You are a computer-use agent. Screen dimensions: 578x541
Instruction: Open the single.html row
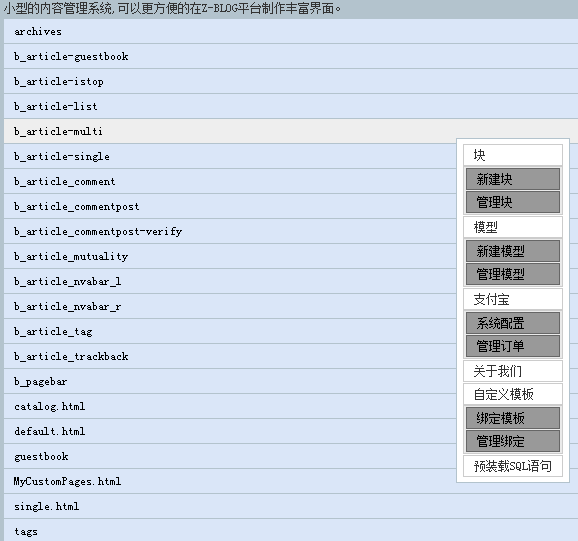(291, 506)
